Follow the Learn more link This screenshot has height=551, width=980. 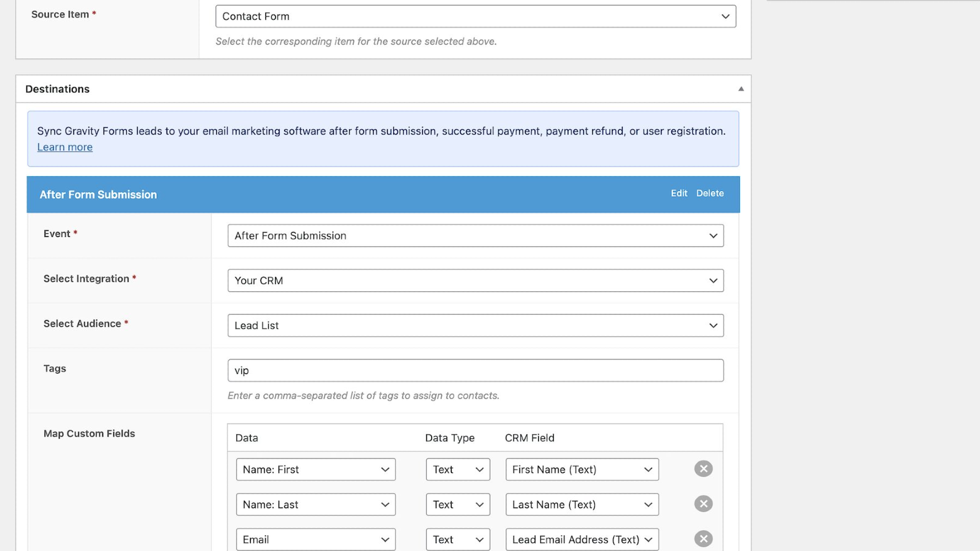(65, 147)
